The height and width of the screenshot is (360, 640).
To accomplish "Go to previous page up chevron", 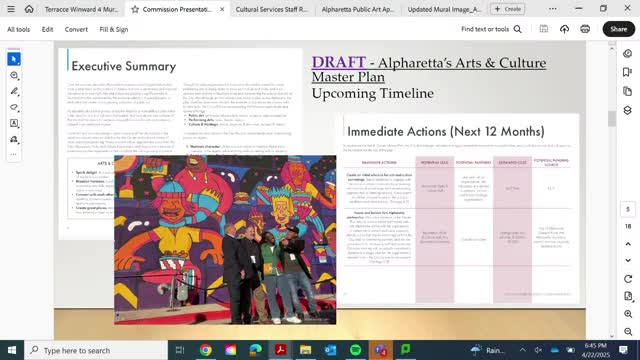I will [x=628, y=244].
